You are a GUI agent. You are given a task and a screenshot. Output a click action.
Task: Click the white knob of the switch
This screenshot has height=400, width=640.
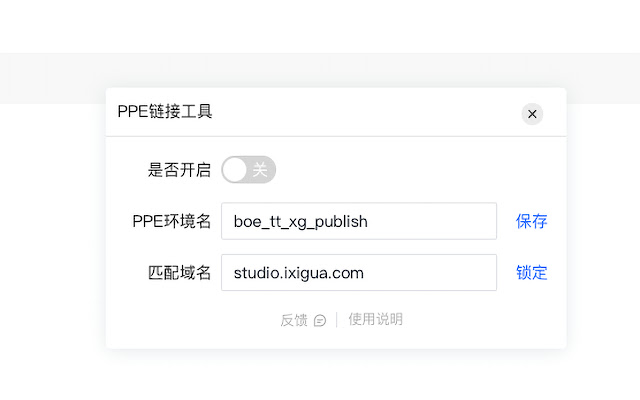pyautogui.click(x=235, y=170)
